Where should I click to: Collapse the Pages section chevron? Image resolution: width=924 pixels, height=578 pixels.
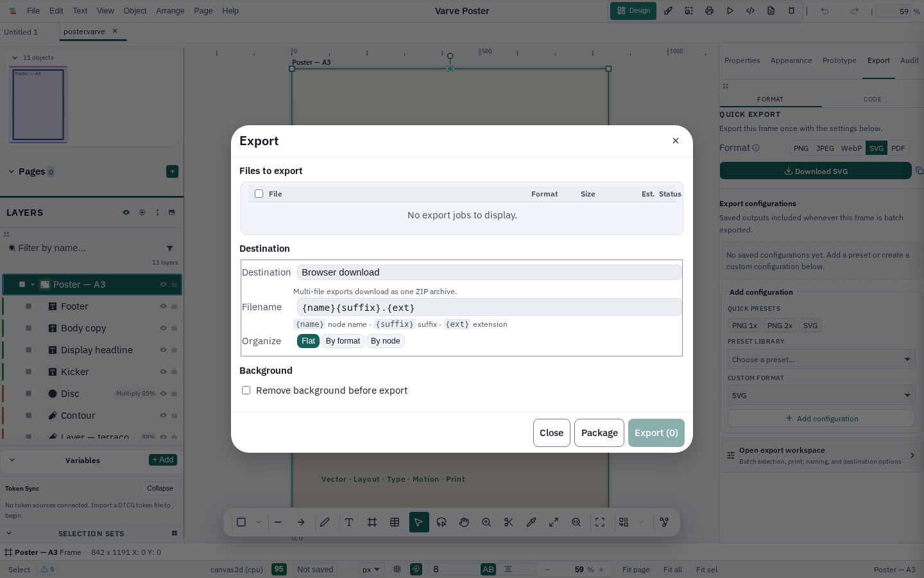12,171
